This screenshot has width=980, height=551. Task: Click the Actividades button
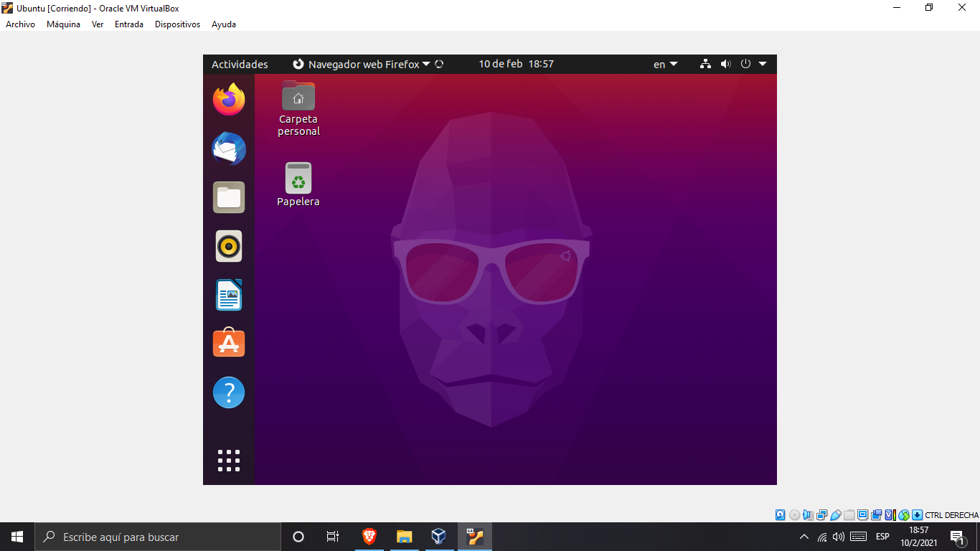click(240, 64)
